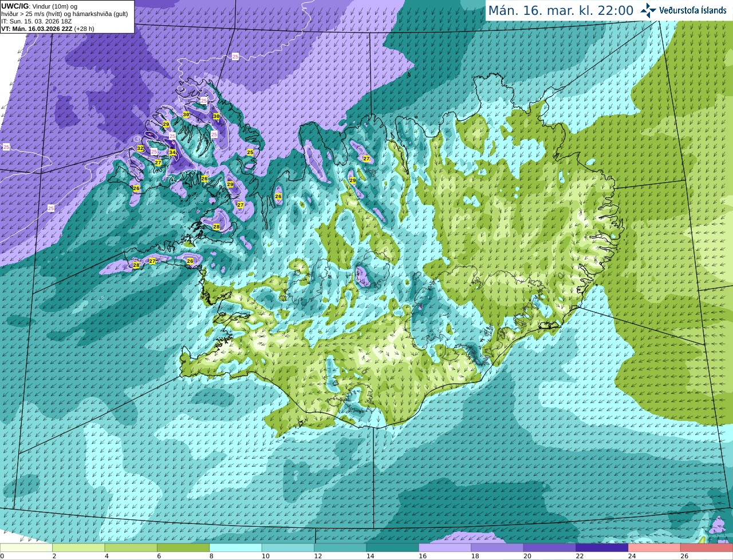733x560 pixels.
Task: Pick the 6–8 m/s olive green legend swatch
Action: pyautogui.click(x=183, y=547)
